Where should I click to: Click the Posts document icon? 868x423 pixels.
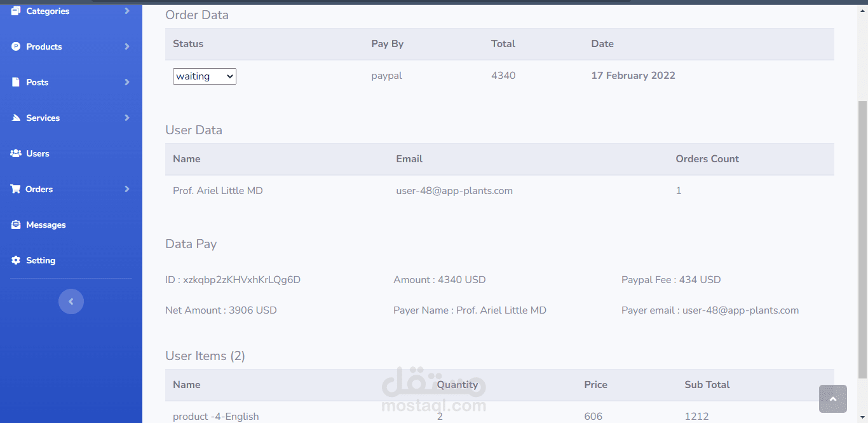point(15,82)
